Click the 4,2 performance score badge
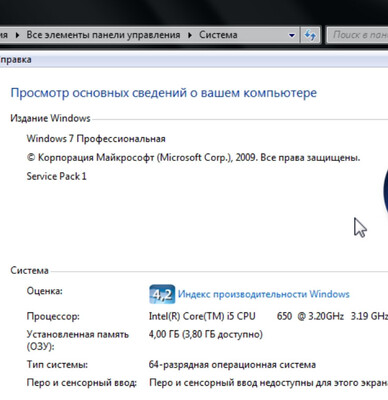This screenshot has width=388, height=400. pyautogui.click(x=162, y=294)
